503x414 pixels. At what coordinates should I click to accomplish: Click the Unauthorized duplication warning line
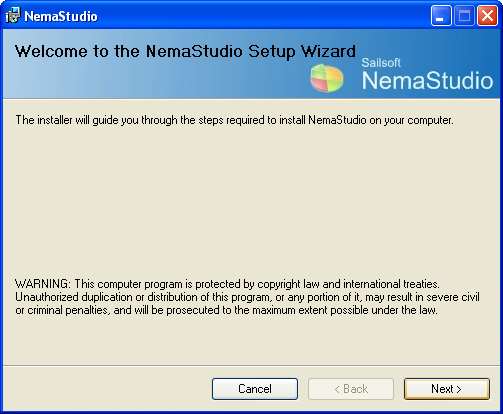point(247,297)
